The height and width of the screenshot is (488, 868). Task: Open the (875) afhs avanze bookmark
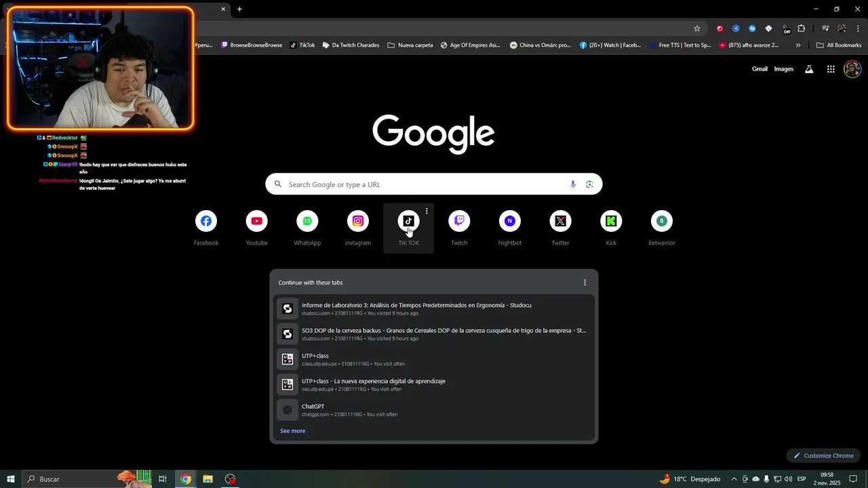(x=749, y=45)
